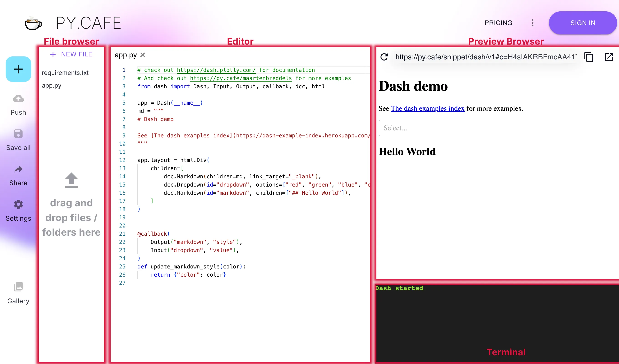619x364 pixels.
Task: Open the PRICING page
Action: coord(498,23)
